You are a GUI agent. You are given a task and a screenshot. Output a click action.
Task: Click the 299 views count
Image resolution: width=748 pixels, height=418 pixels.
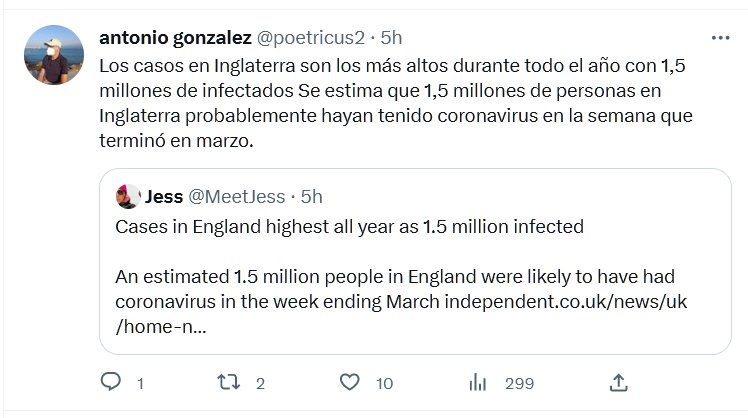[x=519, y=383]
